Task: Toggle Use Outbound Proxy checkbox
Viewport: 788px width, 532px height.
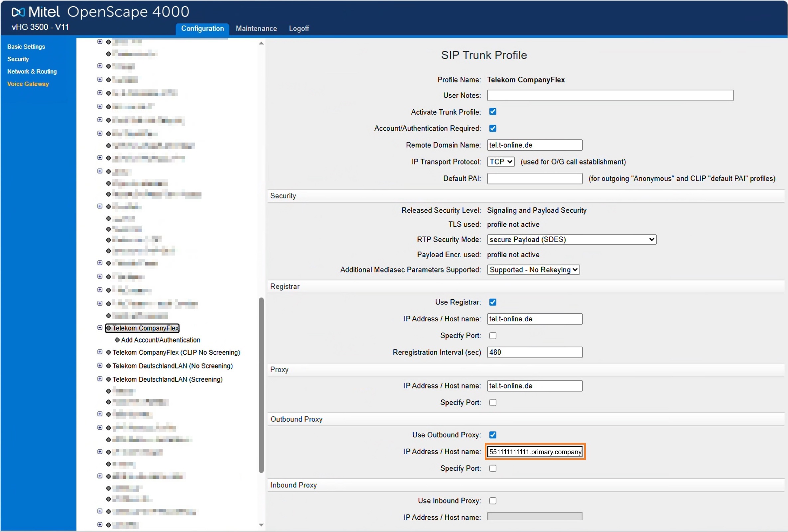Action: [x=493, y=435]
